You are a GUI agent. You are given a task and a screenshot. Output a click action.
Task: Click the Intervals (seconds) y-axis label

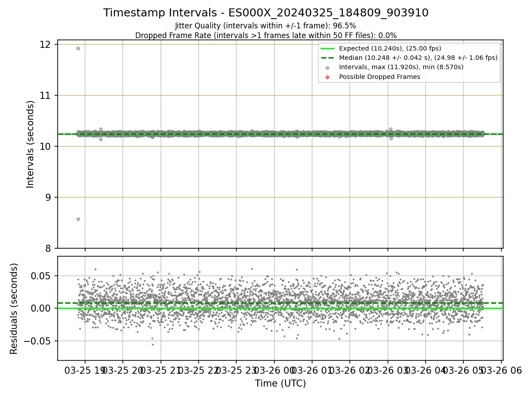[x=31, y=144]
